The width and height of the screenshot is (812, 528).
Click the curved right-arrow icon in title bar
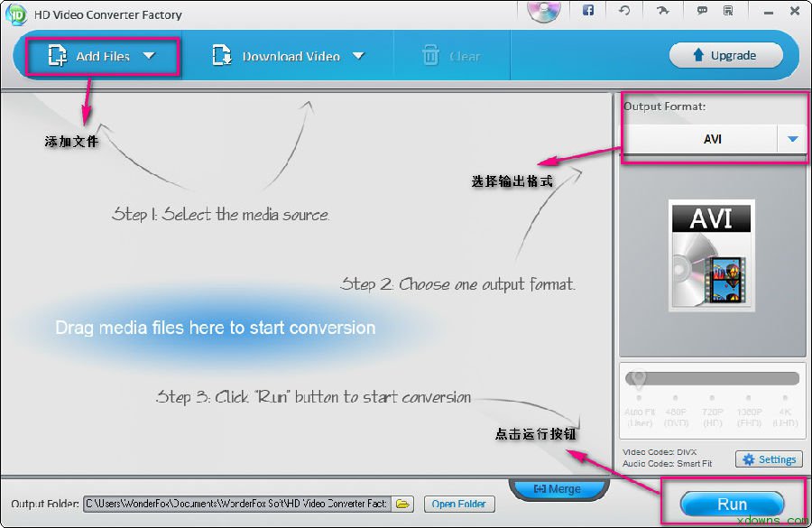(663, 10)
